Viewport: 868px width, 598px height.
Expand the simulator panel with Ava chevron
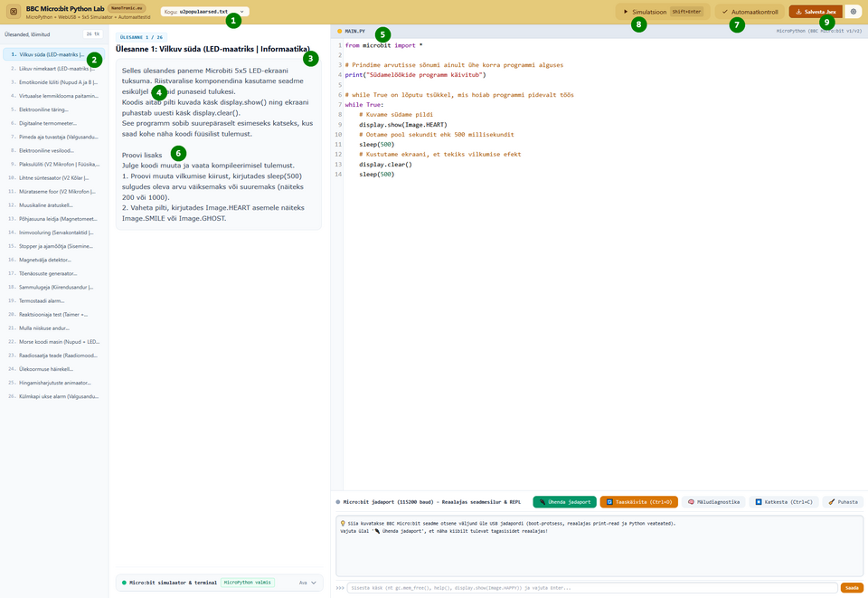click(307, 583)
